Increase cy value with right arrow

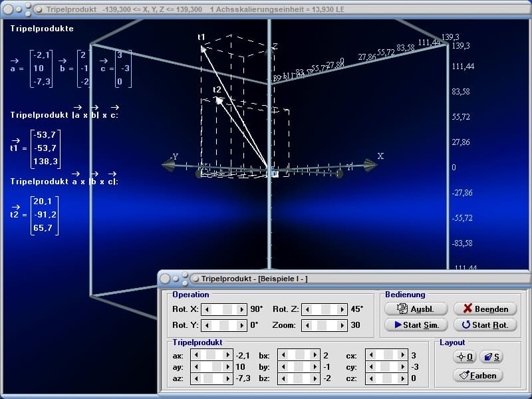point(403,366)
